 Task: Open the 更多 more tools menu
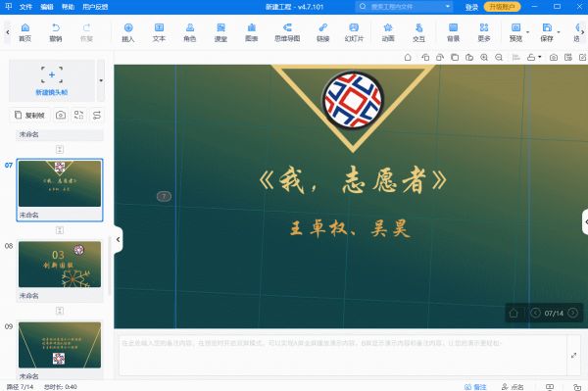(x=484, y=32)
